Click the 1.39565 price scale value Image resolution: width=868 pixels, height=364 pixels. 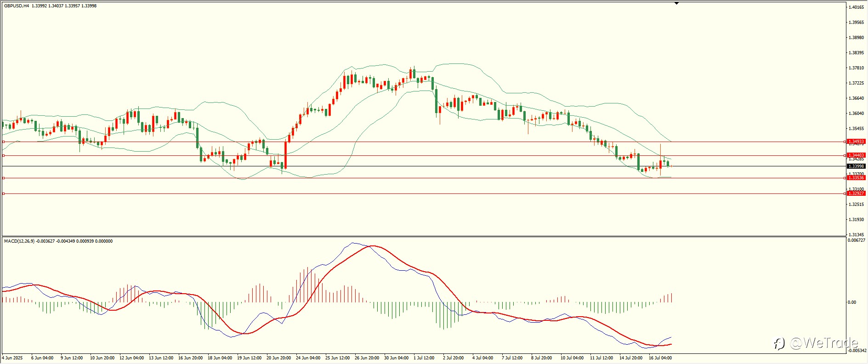[x=857, y=23]
